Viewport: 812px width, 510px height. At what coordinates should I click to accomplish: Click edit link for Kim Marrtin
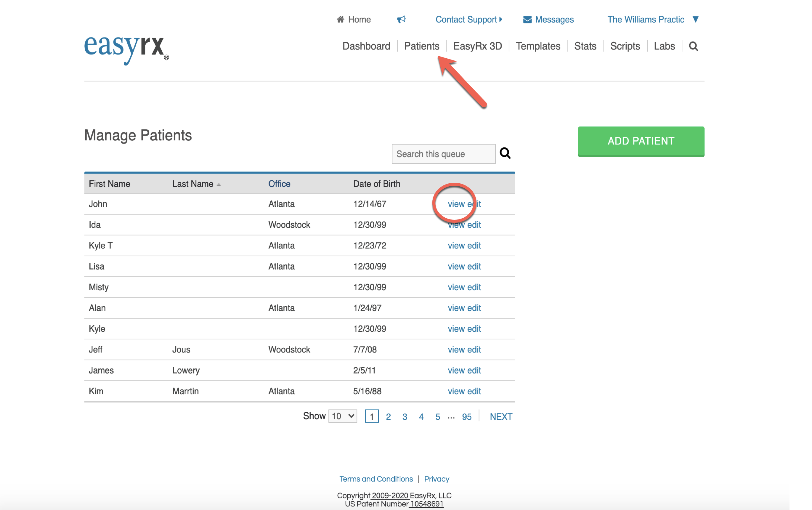tap(474, 391)
